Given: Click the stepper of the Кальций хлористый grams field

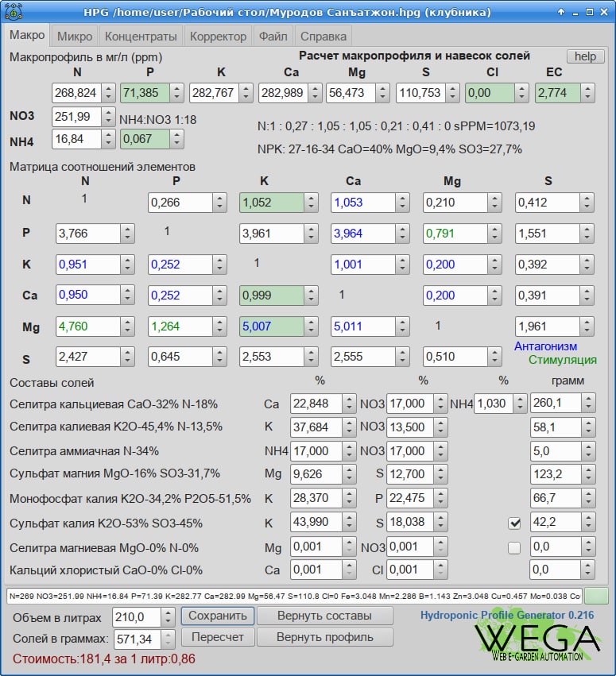Looking at the screenshot, I should pos(588,570).
